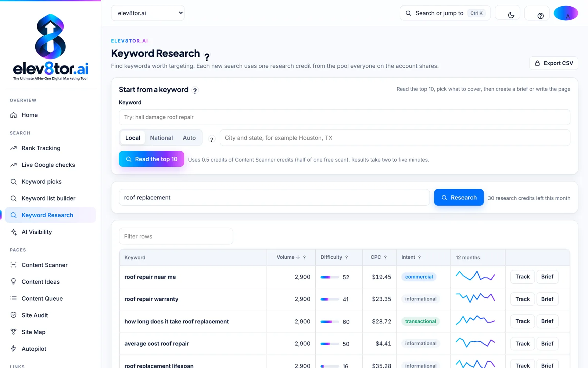The image size is (588, 368).
Task: Create Brief for roof repair warranty
Action: [x=547, y=299]
